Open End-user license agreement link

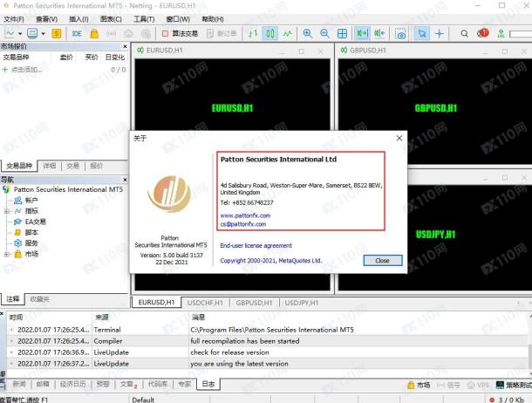pyautogui.click(x=256, y=245)
